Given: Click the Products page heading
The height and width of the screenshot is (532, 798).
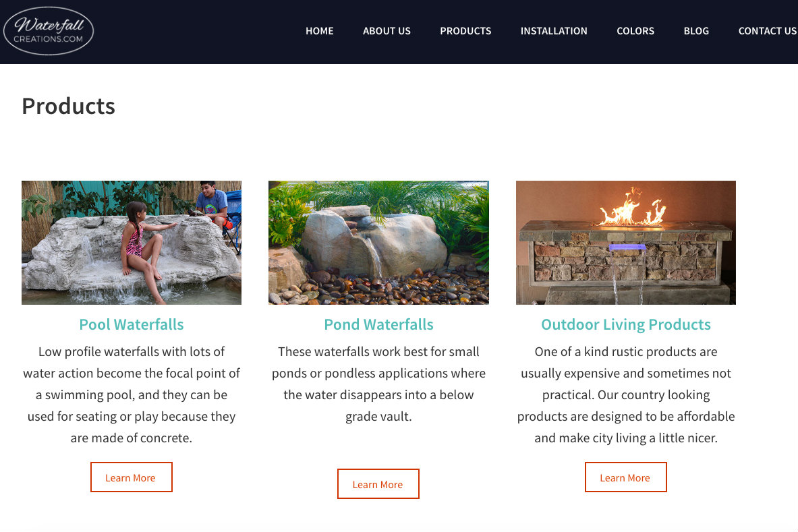Looking at the screenshot, I should tap(68, 106).
